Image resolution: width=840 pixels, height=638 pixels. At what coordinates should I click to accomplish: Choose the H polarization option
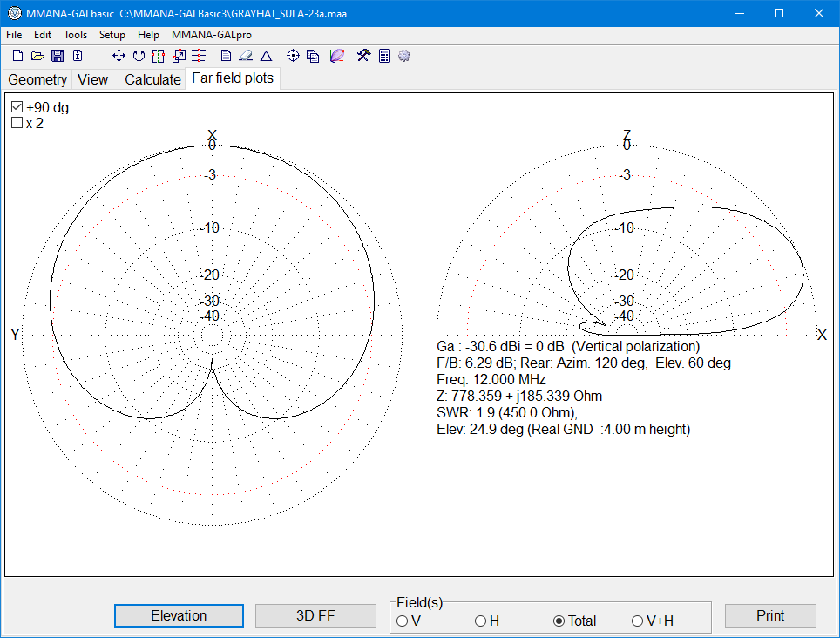[480, 621]
